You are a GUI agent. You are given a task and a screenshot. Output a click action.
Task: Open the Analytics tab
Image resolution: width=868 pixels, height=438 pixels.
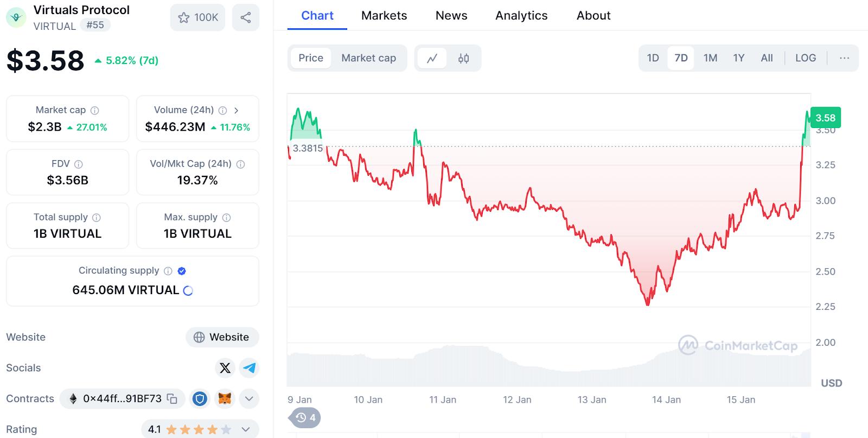(x=521, y=16)
